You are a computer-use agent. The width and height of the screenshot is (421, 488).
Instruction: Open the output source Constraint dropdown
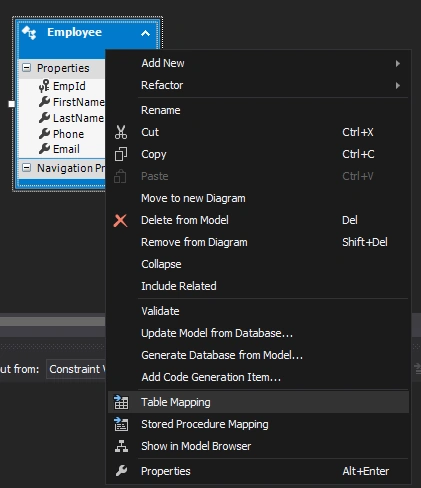76,369
